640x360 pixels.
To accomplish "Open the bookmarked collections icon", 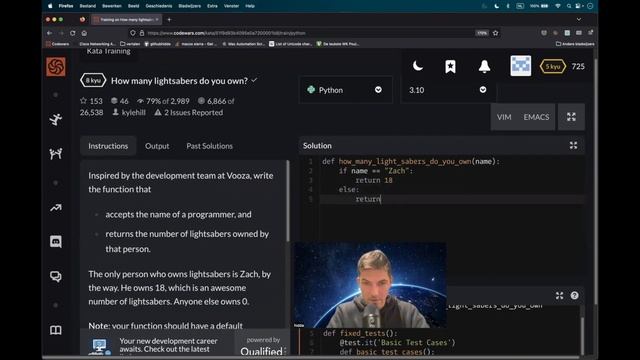I will point(450,66).
